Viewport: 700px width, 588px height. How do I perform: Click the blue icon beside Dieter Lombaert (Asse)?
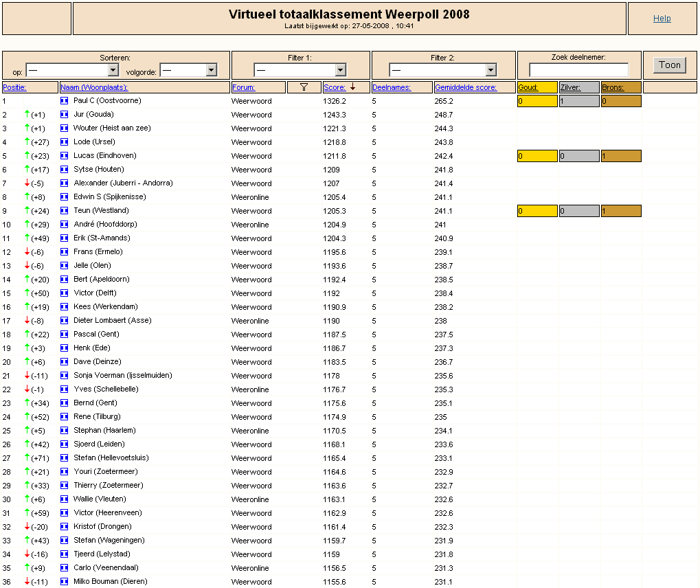(65, 321)
